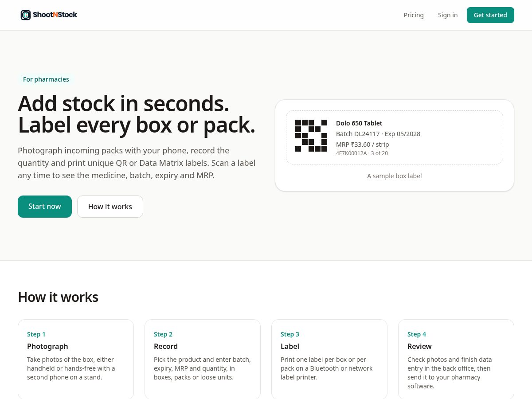The height and width of the screenshot is (399, 532).
Task: Click the 'Step 1' label
Action: [36, 334]
